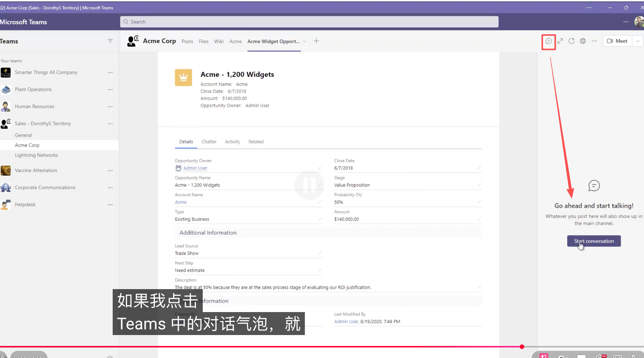The width and height of the screenshot is (644, 358).
Task: Click the change owner icon beside Admin User
Action: 320,168
